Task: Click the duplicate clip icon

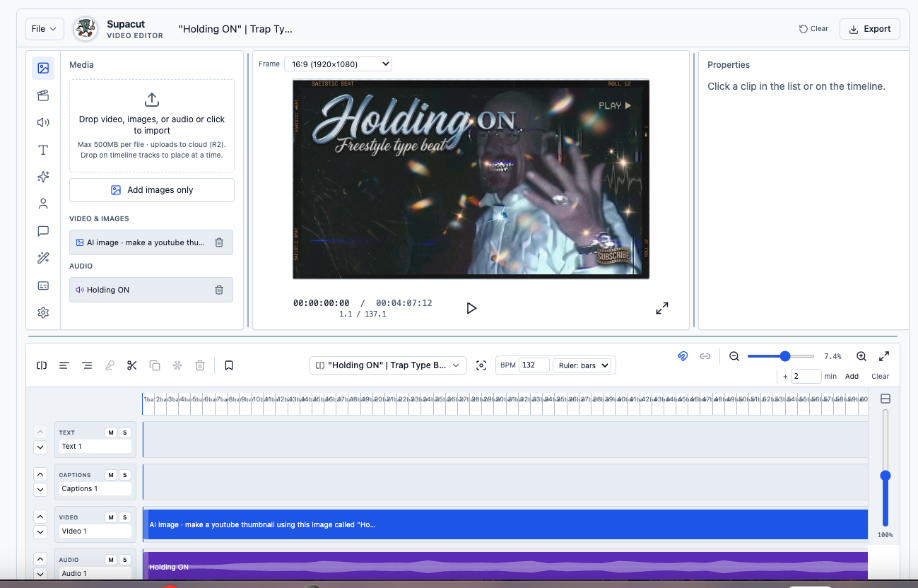Action: pyautogui.click(x=155, y=365)
